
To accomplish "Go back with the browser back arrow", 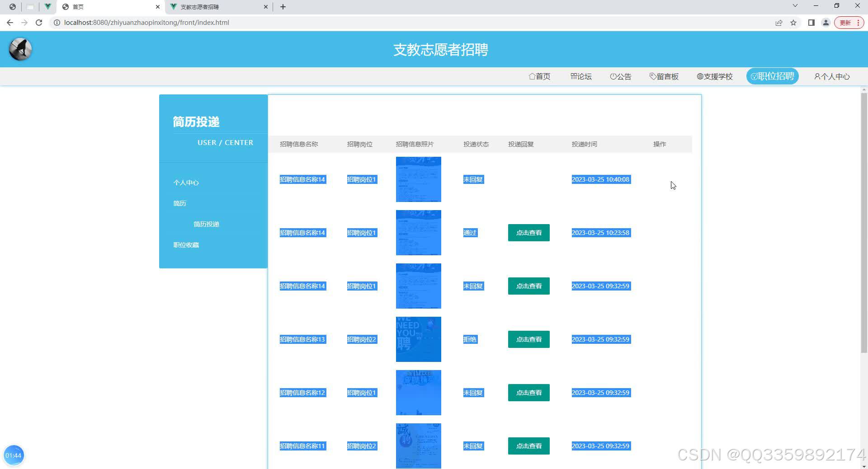I will point(10,23).
